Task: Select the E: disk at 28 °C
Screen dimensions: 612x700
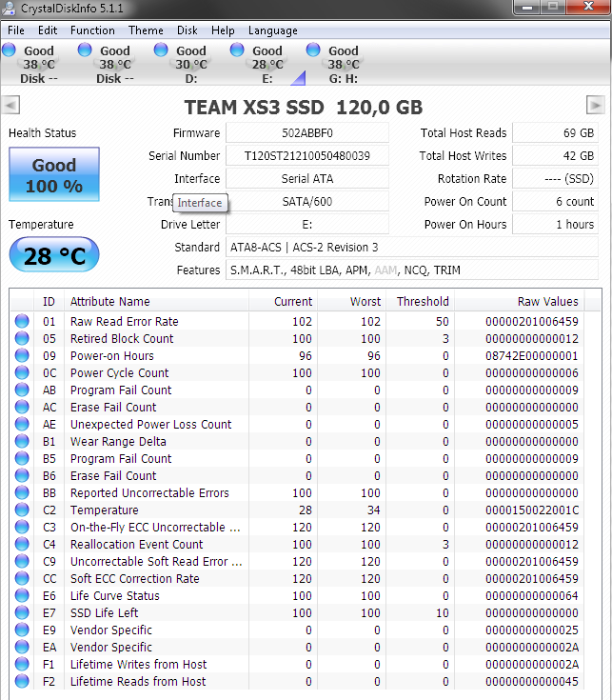Action: point(267,65)
